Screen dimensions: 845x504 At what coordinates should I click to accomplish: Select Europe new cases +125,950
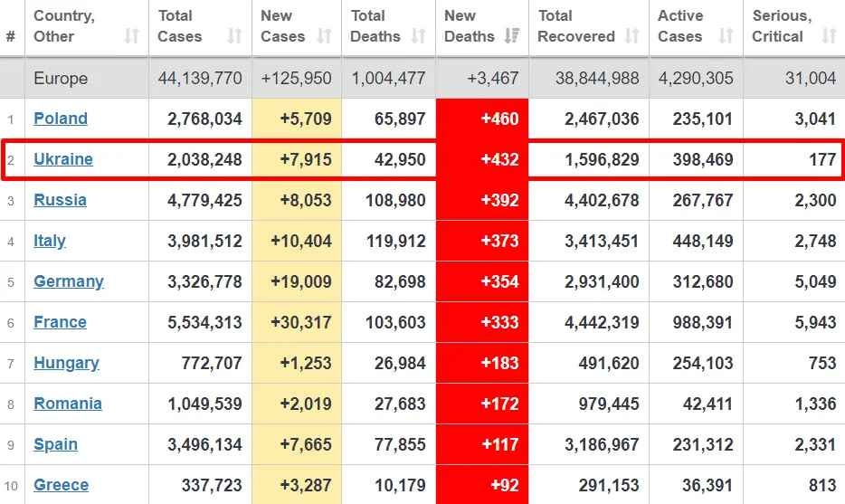[297, 78]
